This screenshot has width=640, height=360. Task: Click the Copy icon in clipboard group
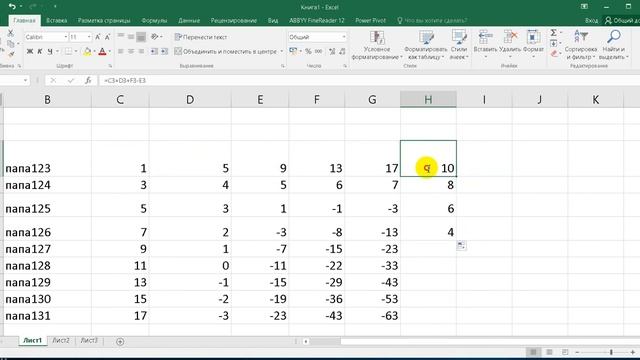(x=11, y=43)
